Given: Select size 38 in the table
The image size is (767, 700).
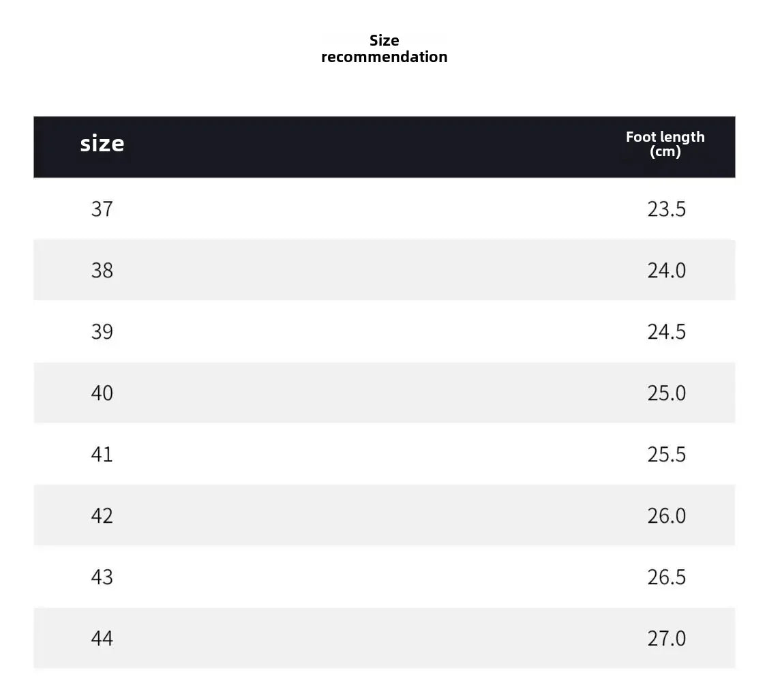Looking at the screenshot, I should point(102,270).
